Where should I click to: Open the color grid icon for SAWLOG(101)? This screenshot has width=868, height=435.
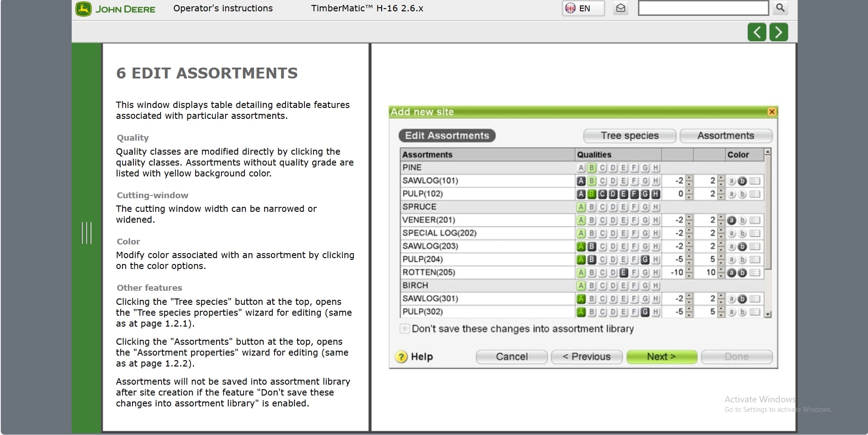[x=755, y=181]
